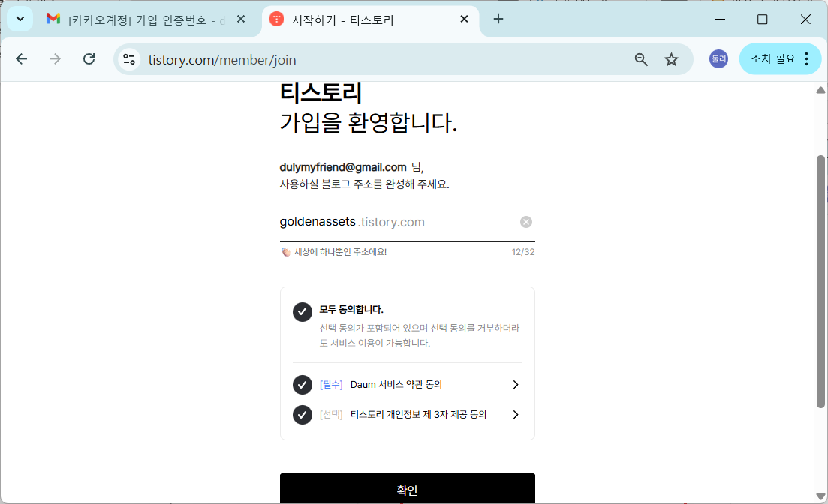Click the 확인 button
828x504 pixels.
pos(407,489)
